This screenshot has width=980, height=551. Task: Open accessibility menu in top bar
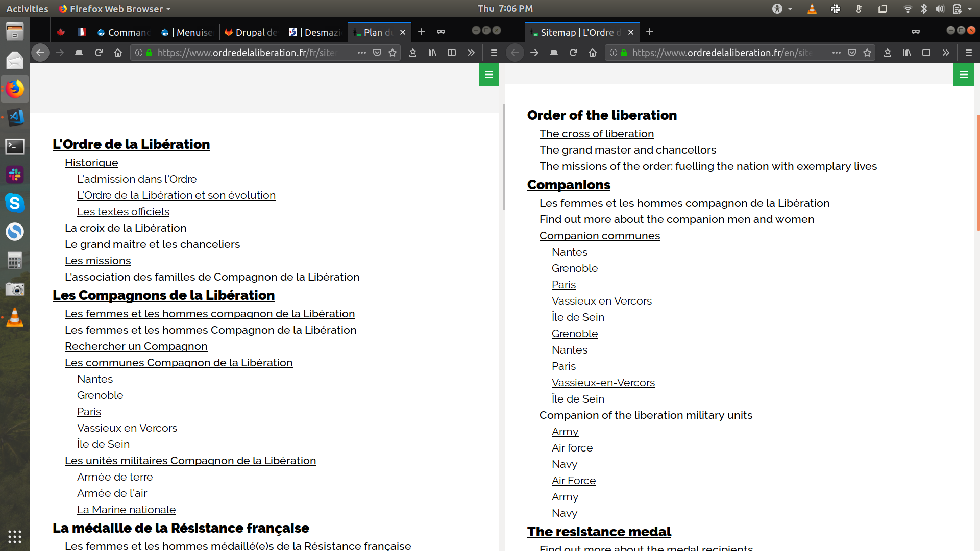[x=782, y=9]
